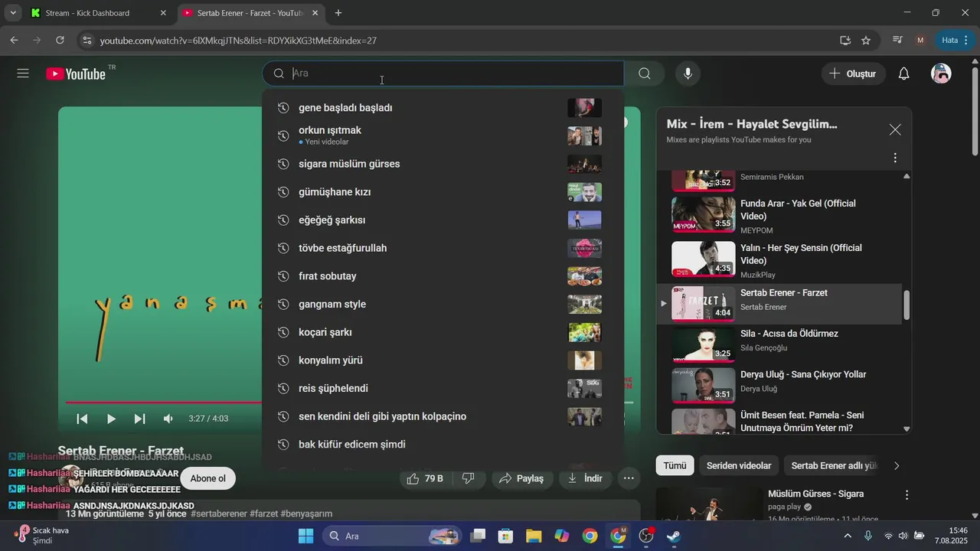The width and height of the screenshot is (980, 551).
Task: Select Tümü filter chip
Action: (x=675, y=465)
